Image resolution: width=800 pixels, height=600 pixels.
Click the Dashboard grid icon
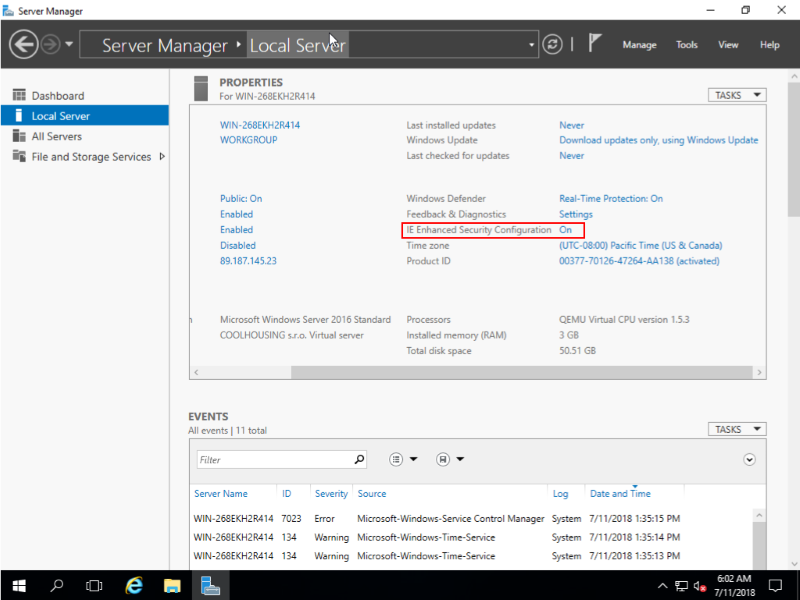click(19, 95)
